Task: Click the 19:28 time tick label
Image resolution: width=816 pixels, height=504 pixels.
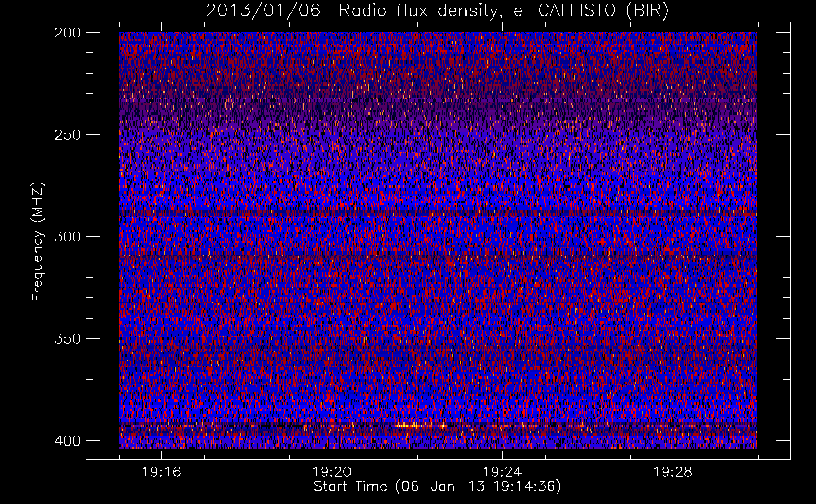Action: pyautogui.click(x=673, y=472)
